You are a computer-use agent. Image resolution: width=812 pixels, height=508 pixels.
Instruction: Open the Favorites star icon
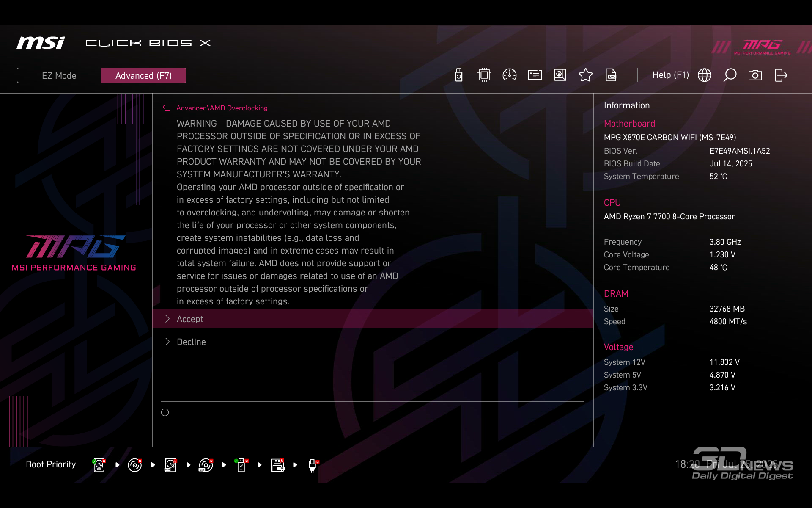[585, 75]
